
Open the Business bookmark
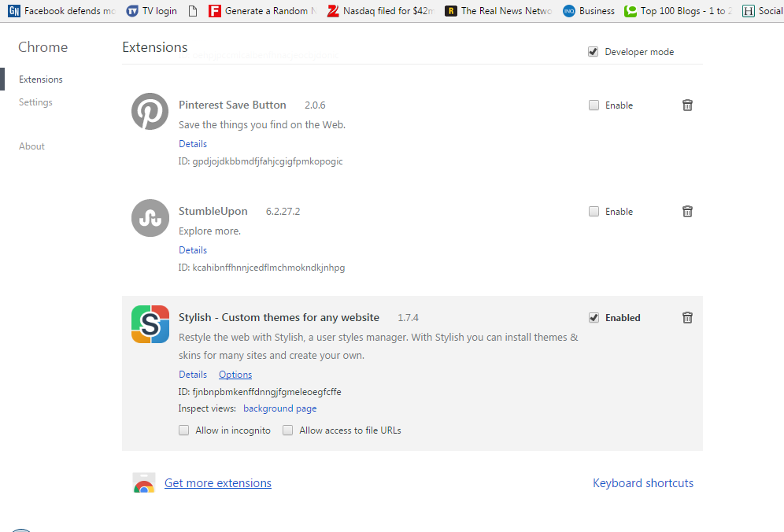point(589,10)
